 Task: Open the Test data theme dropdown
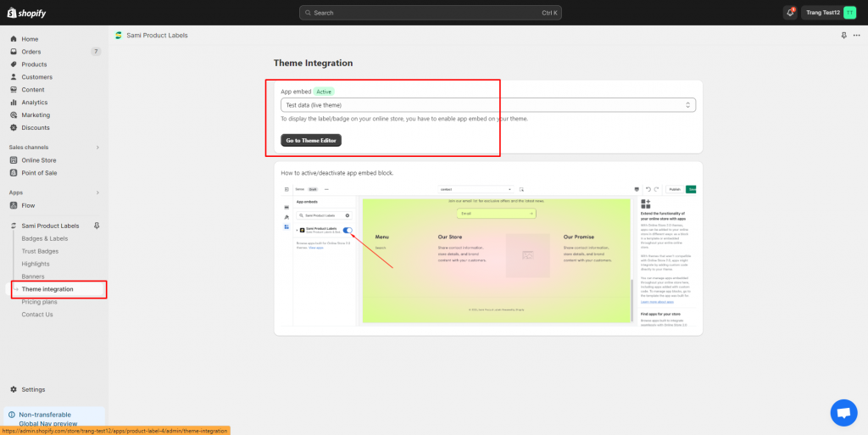pos(487,105)
